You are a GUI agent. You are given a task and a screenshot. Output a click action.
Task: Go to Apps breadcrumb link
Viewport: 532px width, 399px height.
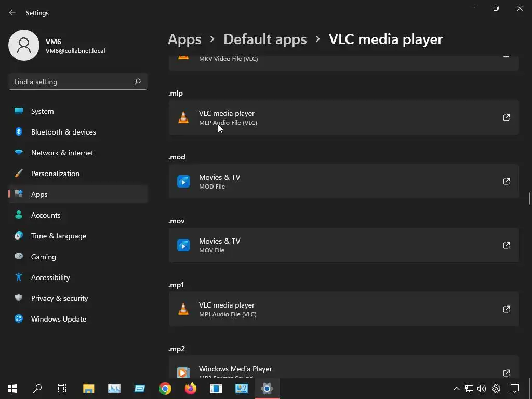[184, 39]
